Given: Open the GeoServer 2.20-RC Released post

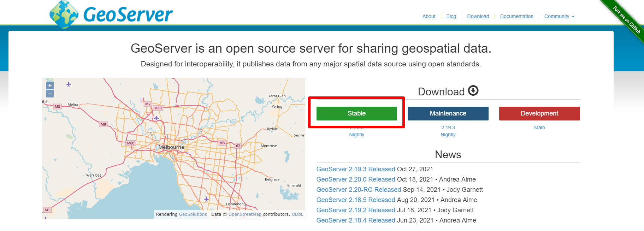Looking at the screenshot, I should coord(359,190).
